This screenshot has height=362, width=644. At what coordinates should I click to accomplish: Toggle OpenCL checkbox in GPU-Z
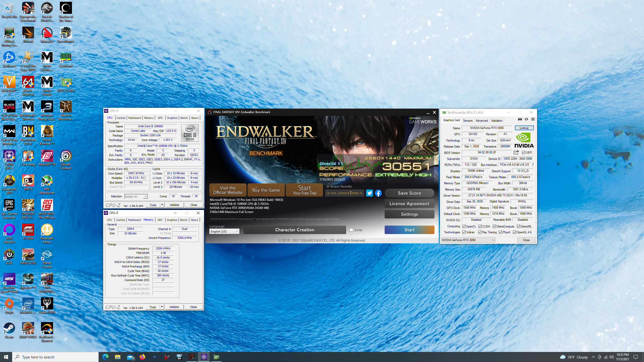[x=464, y=227]
